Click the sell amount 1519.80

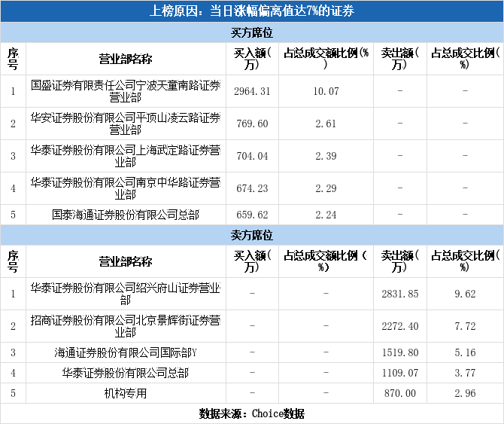click(400, 353)
